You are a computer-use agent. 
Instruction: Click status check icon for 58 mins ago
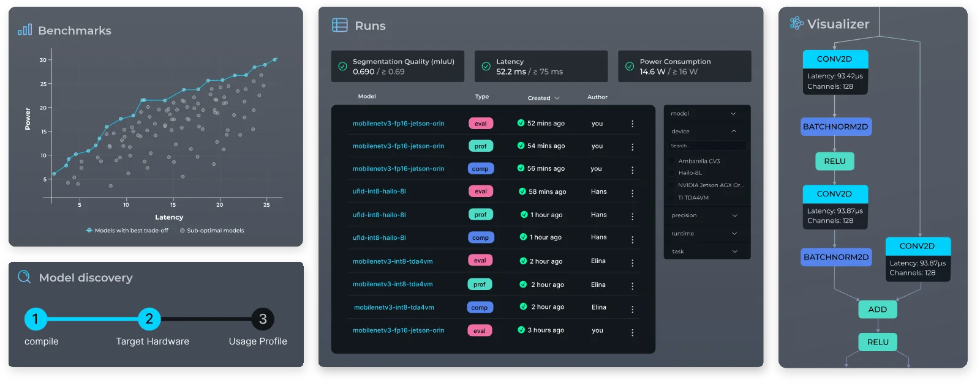pos(522,191)
